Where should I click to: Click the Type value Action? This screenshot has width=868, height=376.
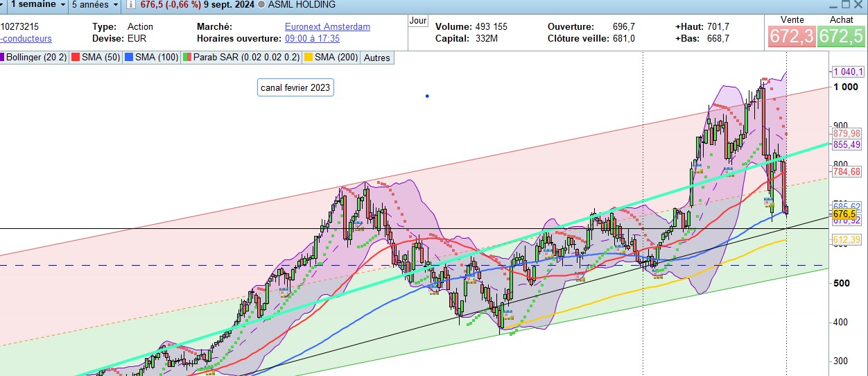141,26
